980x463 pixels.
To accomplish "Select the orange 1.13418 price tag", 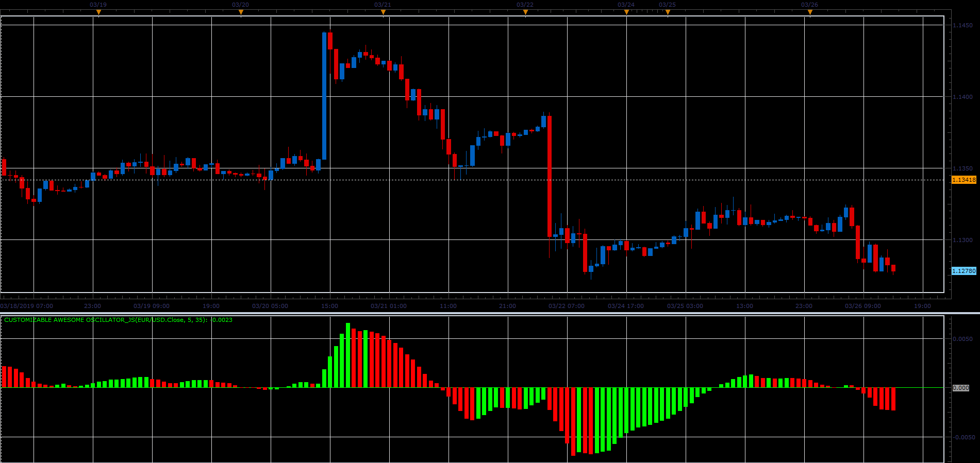I will click(x=964, y=180).
